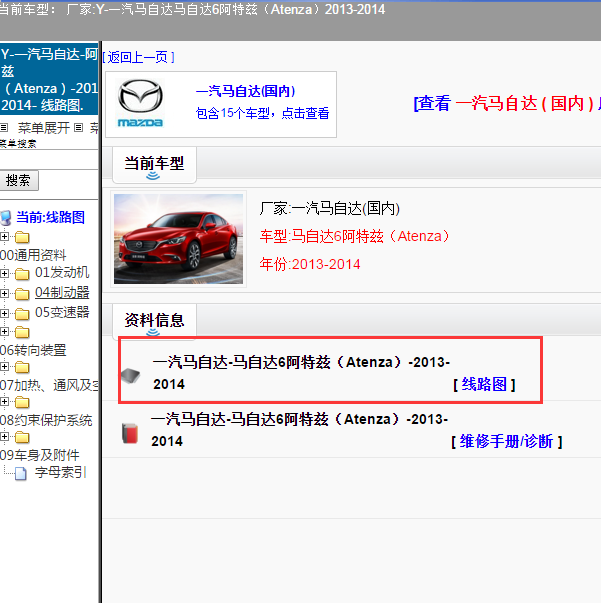Click the 搜索 search button
This screenshot has height=603, width=601.
click(18, 180)
